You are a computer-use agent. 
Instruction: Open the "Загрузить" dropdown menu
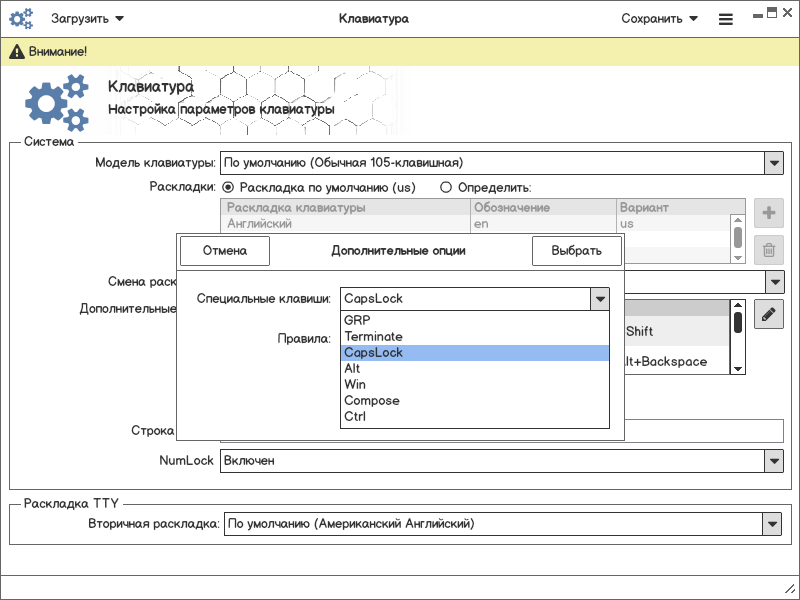click(87, 18)
